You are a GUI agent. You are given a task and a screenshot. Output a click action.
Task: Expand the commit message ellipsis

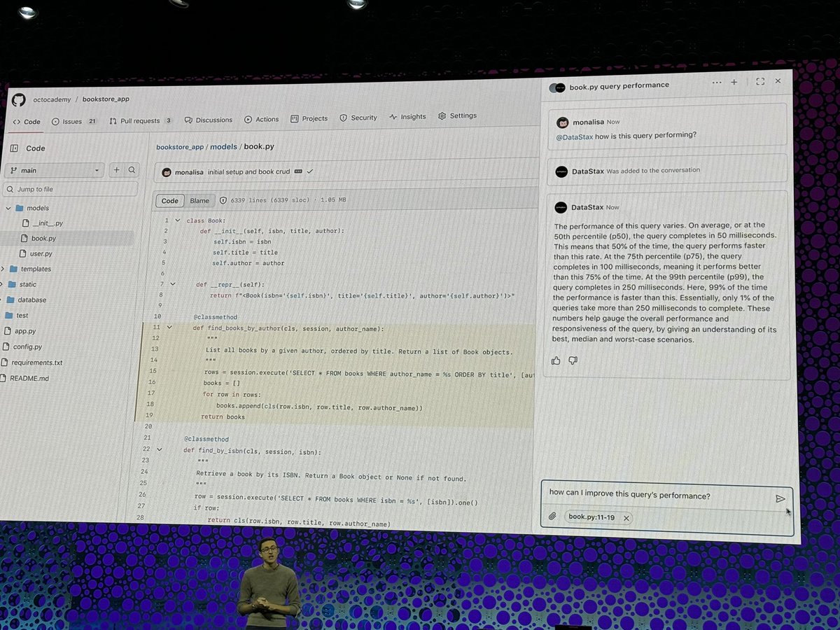click(298, 171)
